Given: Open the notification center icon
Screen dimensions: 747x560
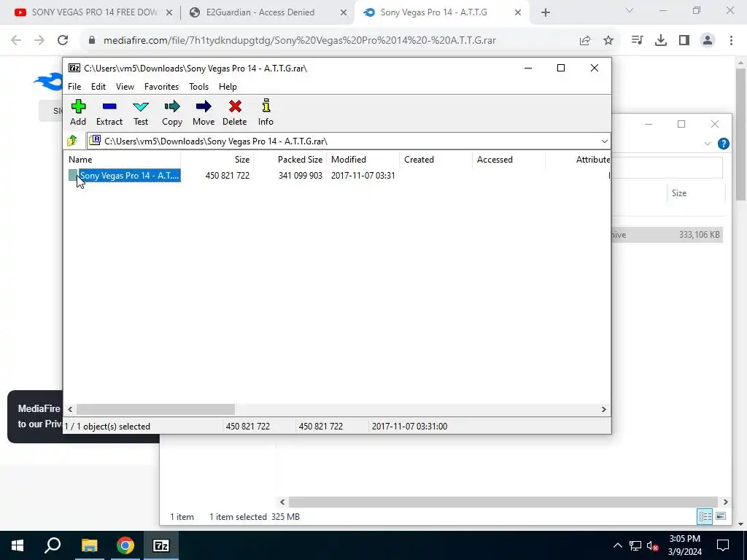Looking at the screenshot, I should coord(723,545).
